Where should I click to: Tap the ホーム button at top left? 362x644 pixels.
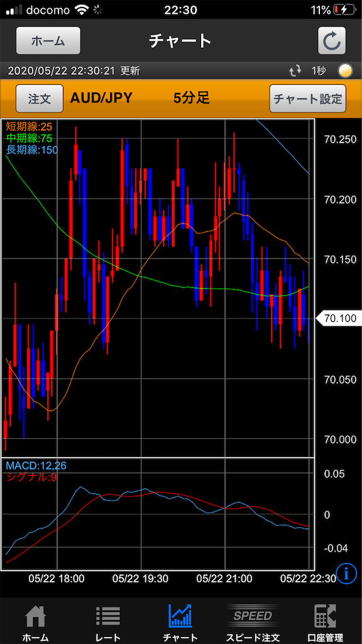[48, 41]
